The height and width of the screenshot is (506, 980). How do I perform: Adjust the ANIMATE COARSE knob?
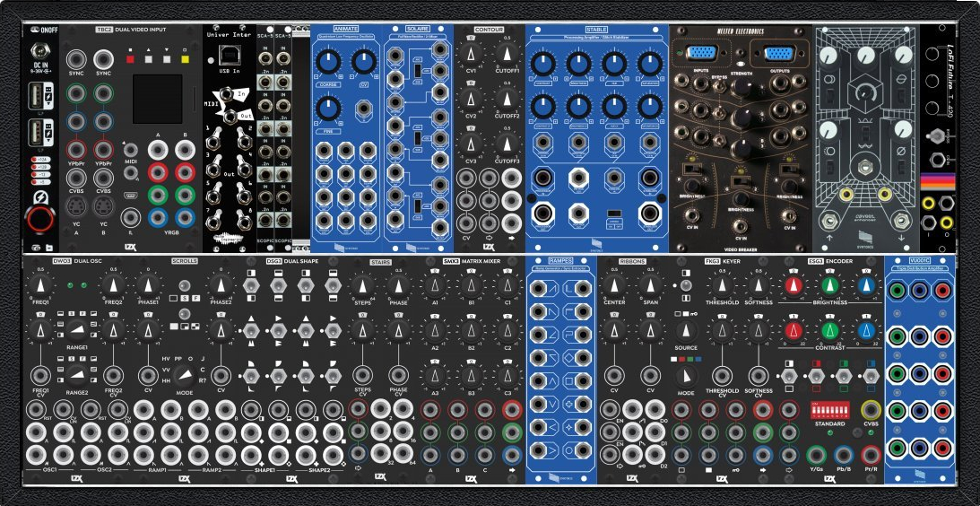329,61
